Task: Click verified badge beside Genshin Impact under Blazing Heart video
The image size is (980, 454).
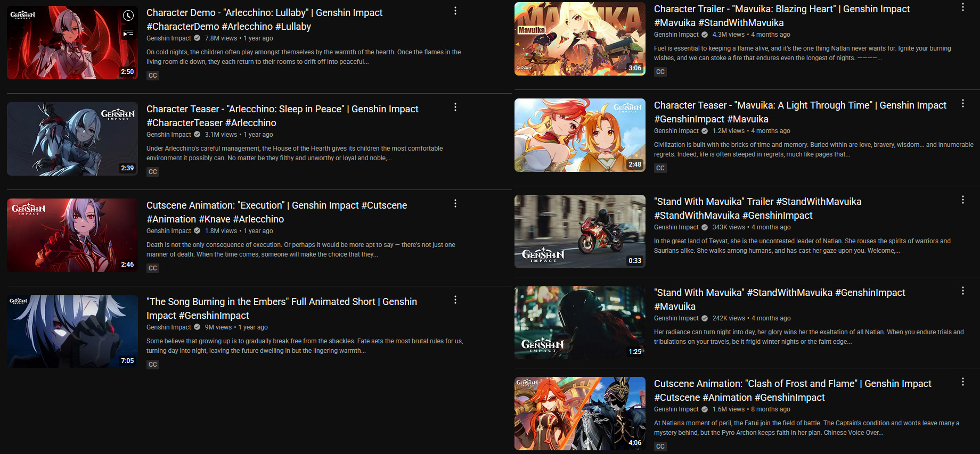Action: [705, 35]
